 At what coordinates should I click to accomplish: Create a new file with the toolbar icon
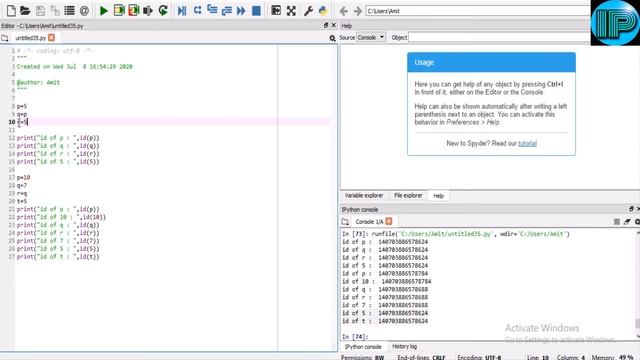(x=11, y=11)
